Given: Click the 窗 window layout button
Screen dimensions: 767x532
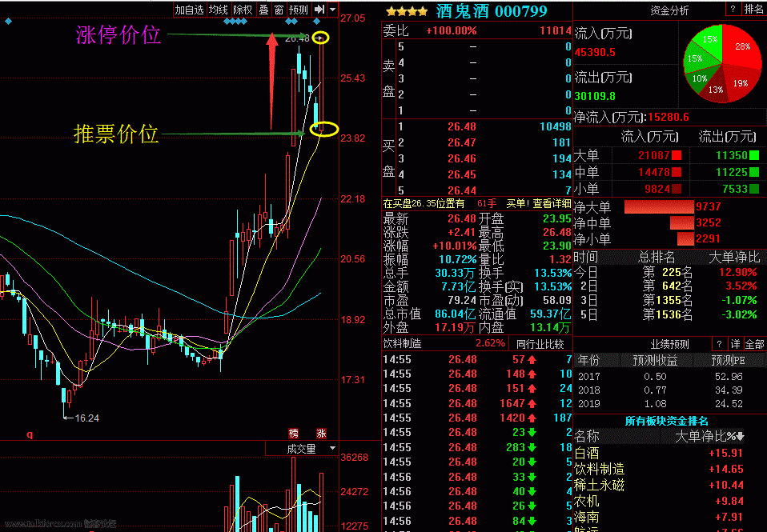Looking at the screenshot, I should [279, 10].
